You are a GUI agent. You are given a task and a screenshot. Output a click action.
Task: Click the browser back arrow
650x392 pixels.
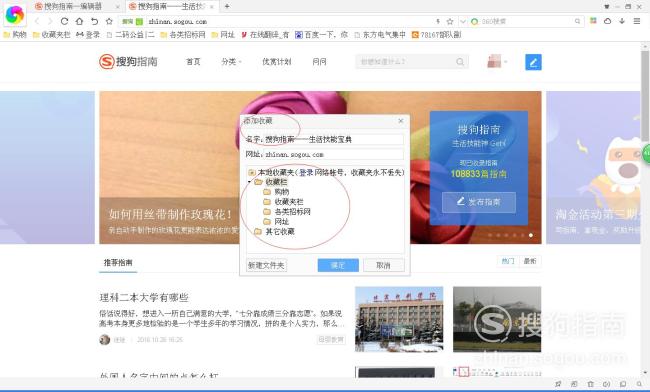click(x=37, y=21)
